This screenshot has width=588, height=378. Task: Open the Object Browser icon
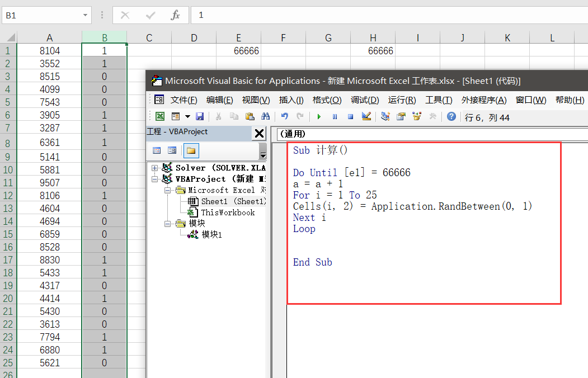(416, 117)
